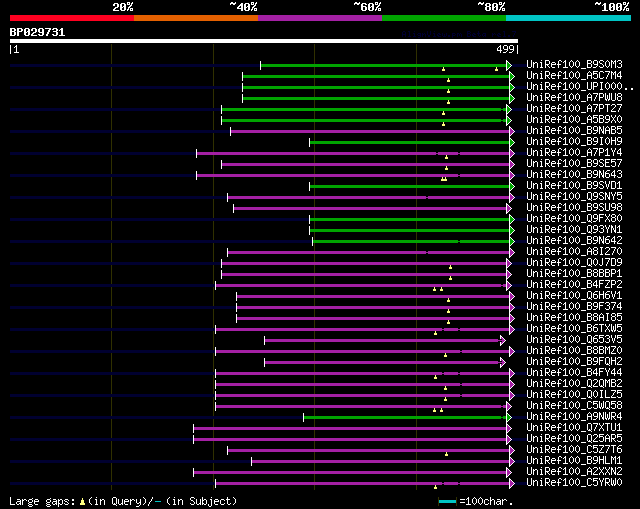This screenshot has height=509, width=640.
Task: Choose the UniRef100_B9N643 entry
Action: [574, 174]
